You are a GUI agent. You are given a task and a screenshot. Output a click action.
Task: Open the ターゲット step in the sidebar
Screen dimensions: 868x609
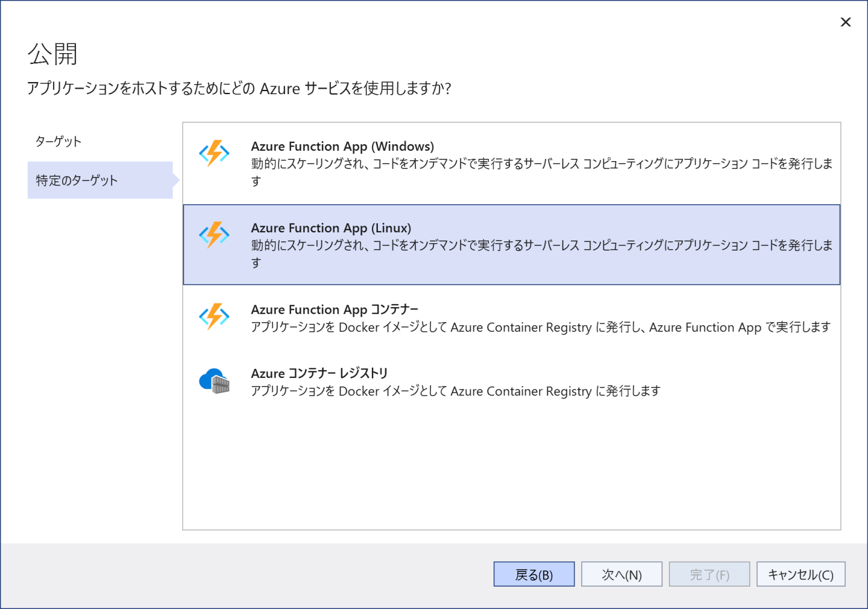59,141
